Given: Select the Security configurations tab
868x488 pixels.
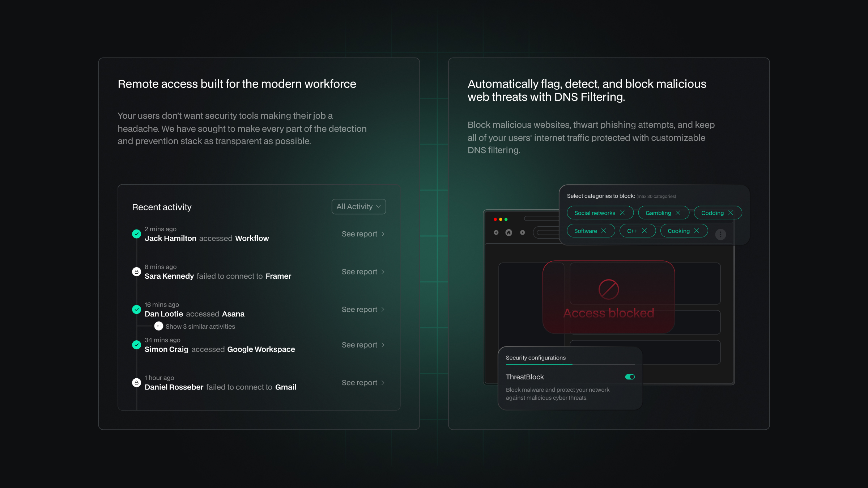Looking at the screenshot, I should pos(535,358).
